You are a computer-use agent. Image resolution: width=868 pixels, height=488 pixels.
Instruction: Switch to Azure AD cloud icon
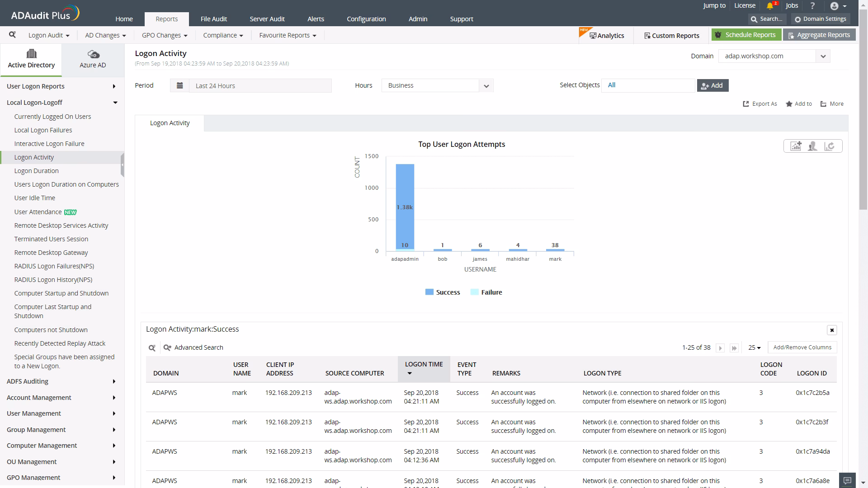click(x=93, y=55)
